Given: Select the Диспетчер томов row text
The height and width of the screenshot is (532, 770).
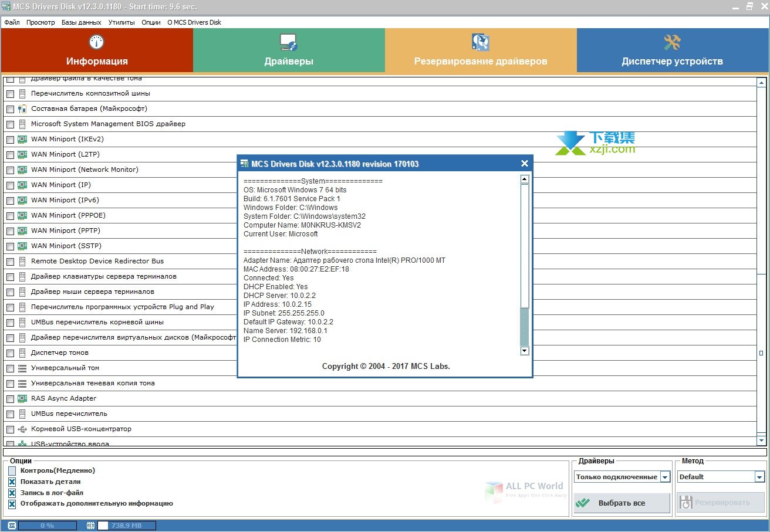Looking at the screenshot, I should point(60,353).
